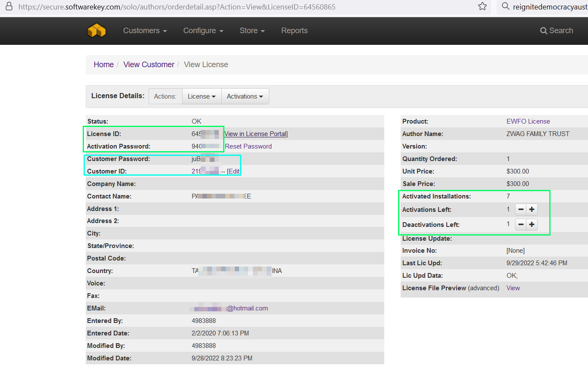Click the lock icon in address bar
588x366 pixels.
(9, 7)
